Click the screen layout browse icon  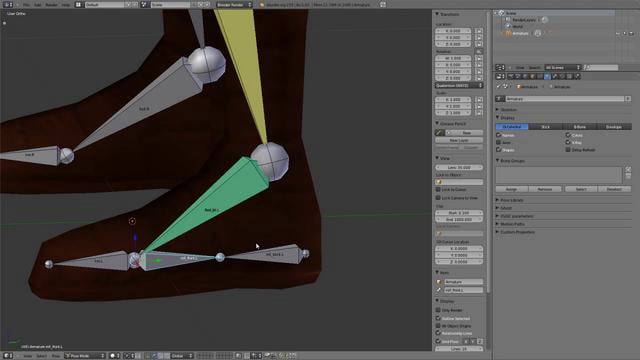pyautogui.click(x=78, y=4)
